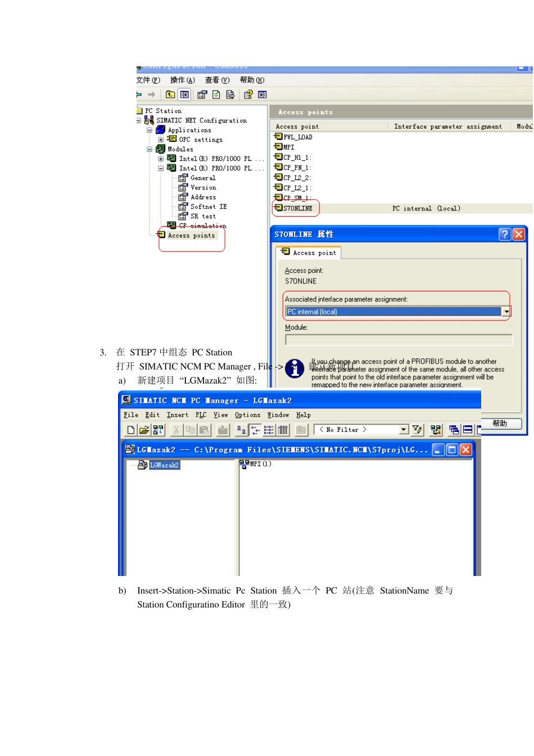Switch to Large Icons view

coord(241,430)
